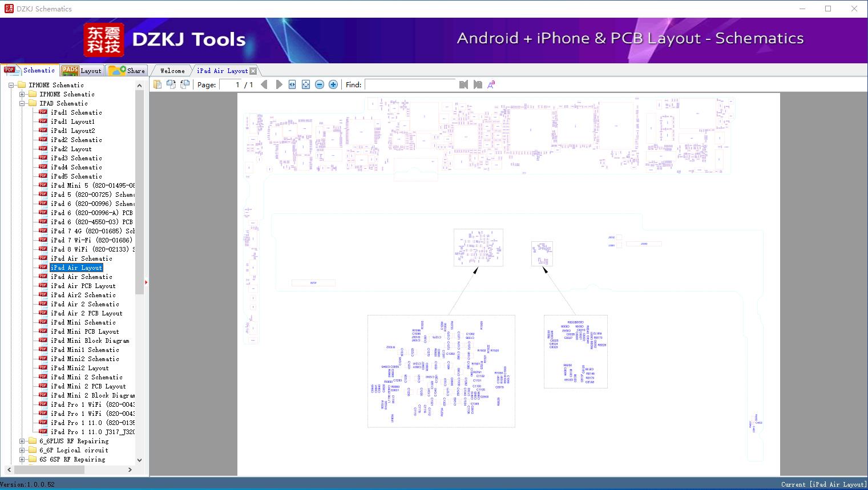Select iPad Pro 1 11.0 J317_J320 entry
The height and width of the screenshot is (490, 868).
point(92,432)
